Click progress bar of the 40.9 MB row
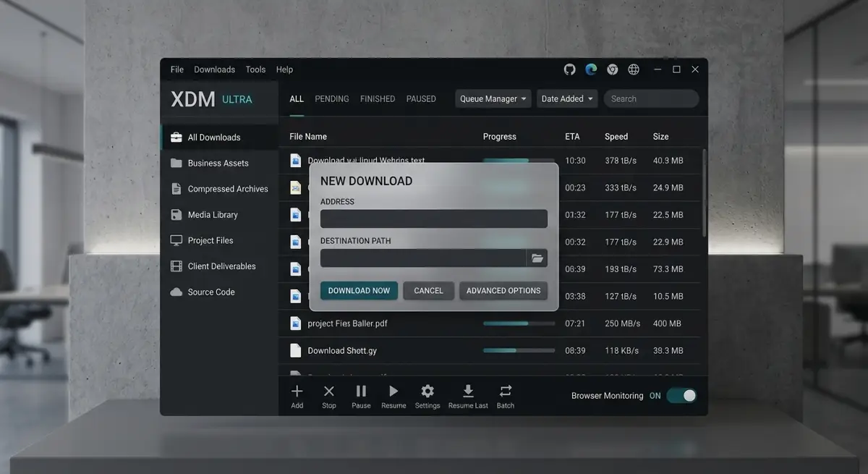Screen dimensions: 868x474 coord(519,160)
